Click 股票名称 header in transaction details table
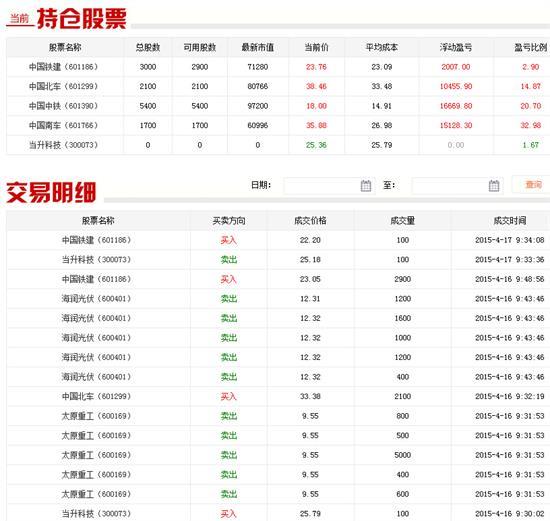Image resolution: width=550 pixels, height=521 pixels. tap(98, 221)
